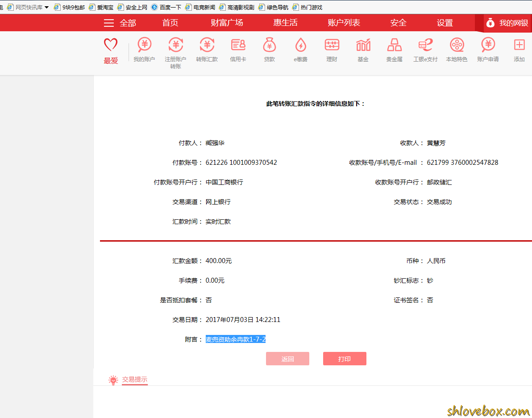
Task: Open the 9块9包邮 bookmark
Action: (x=70, y=7)
